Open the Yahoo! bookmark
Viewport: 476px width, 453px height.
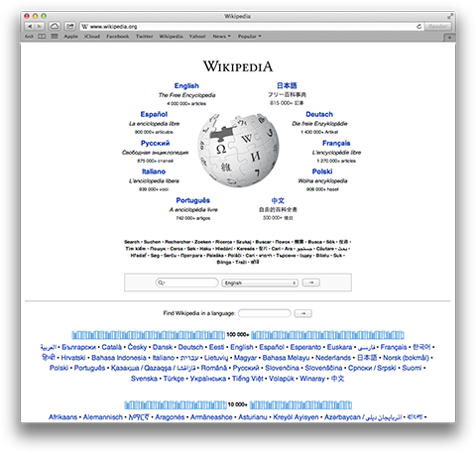[x=197, y=37]
